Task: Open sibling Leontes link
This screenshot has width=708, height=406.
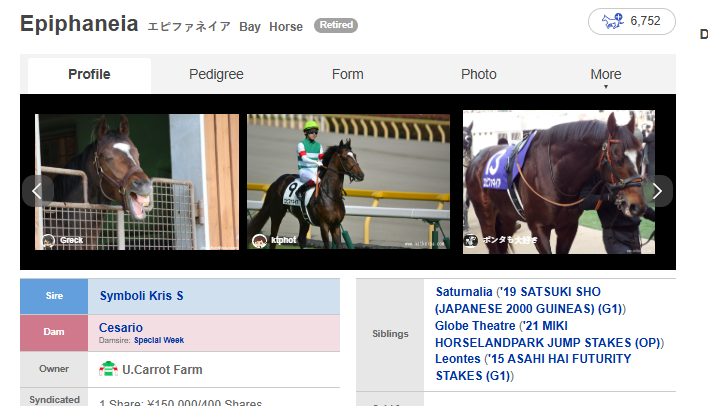Action: (x=458, y=359)
